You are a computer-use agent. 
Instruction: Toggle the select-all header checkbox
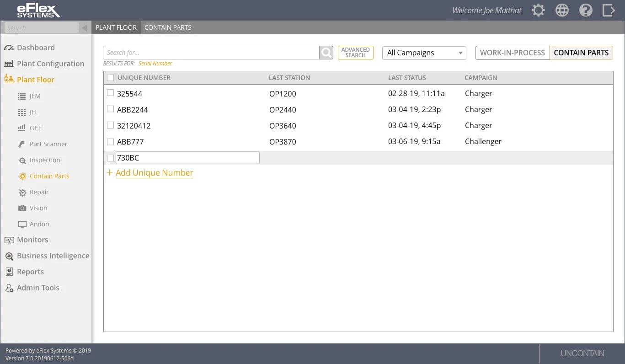tap(110, 78)
